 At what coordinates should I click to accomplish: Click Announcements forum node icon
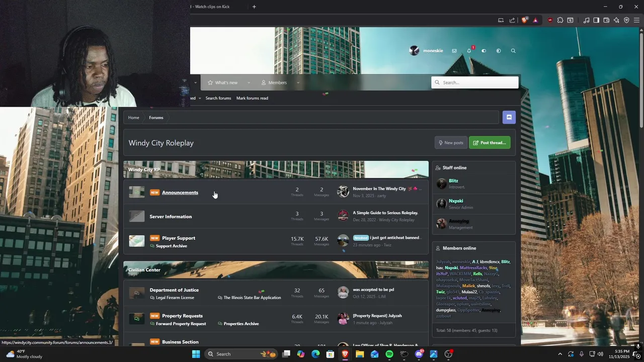[137, 192]
